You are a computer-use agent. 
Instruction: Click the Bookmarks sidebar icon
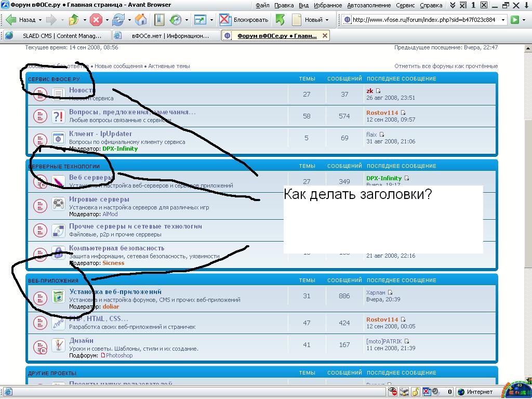point(159,20)
